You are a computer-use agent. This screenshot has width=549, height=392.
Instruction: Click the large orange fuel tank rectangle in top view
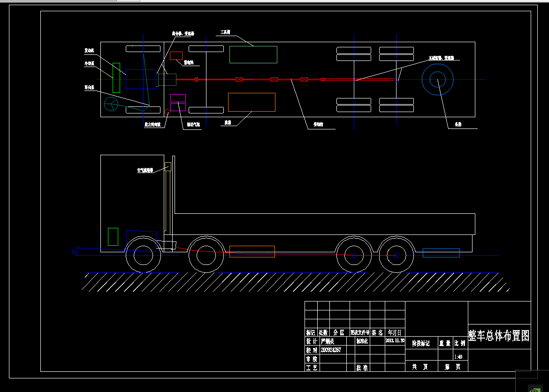point(252,102)
